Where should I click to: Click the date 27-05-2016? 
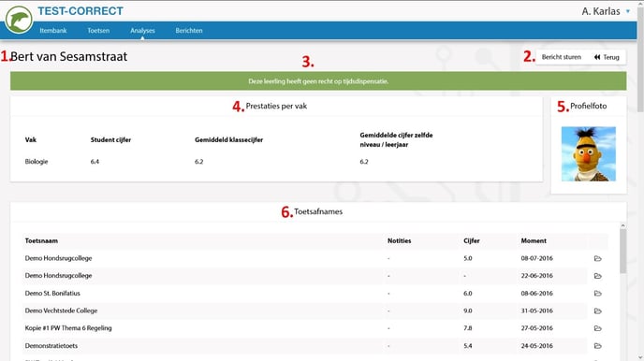(536, 327)
